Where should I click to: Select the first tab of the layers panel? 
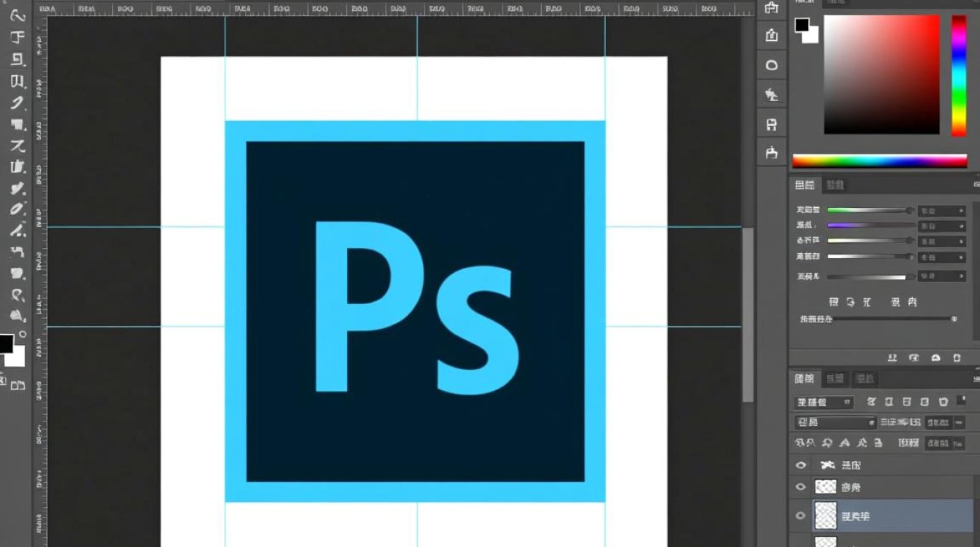[804, 379]
